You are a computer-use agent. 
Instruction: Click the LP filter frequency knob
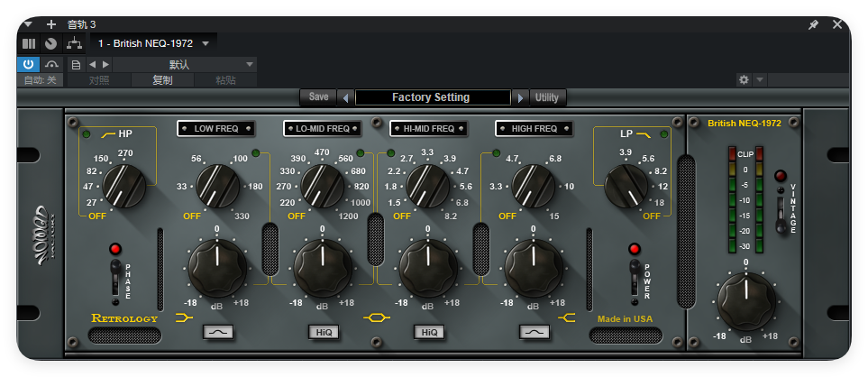coord(626,186)
